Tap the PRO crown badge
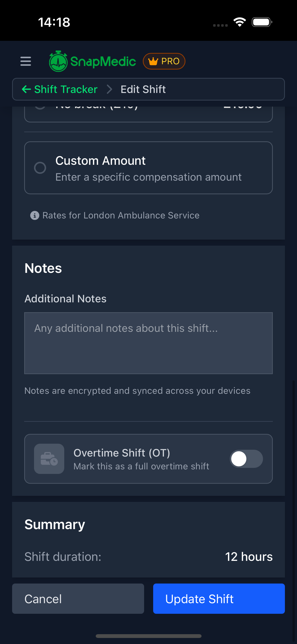 tap(164, 61)
